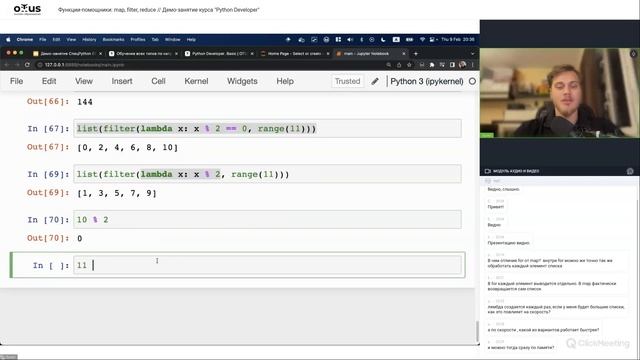Switch to the Home Page - Select or create tab

294,53
